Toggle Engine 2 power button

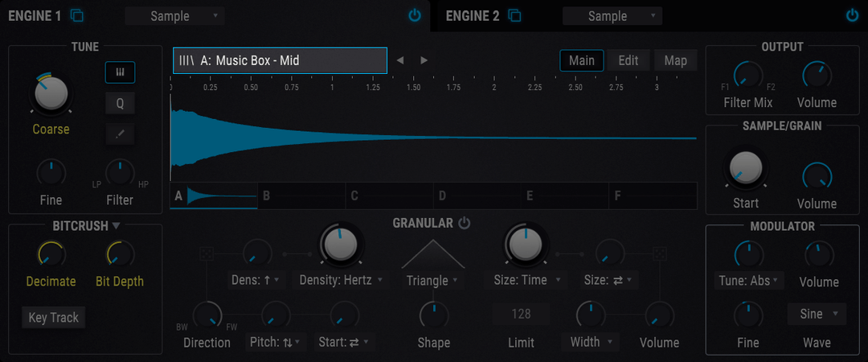point(853,15)
